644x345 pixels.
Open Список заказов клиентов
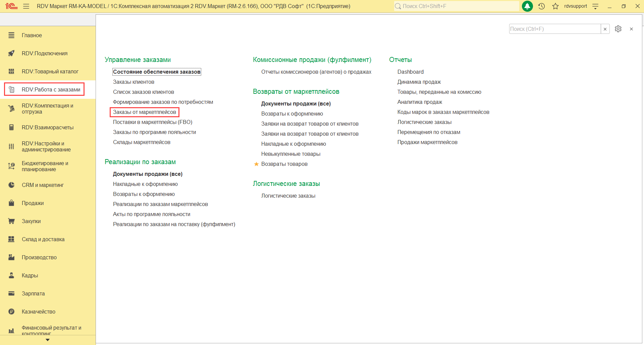tap(144, 92)
